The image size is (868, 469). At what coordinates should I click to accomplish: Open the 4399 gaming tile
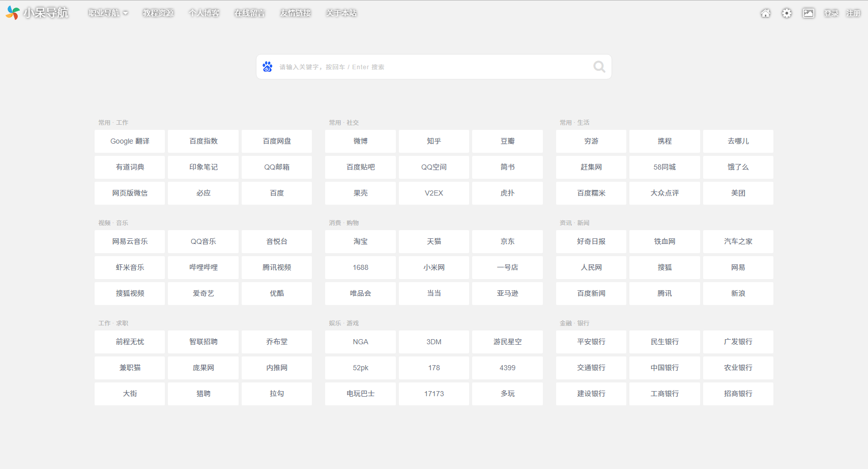(x=507, y=368)
